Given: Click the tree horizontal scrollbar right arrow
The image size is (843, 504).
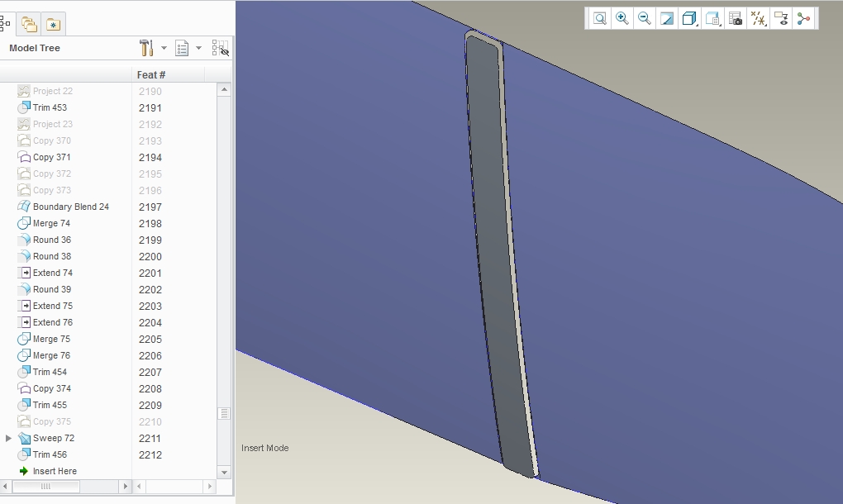Looking at the screenshot, I should pyautogui.click(x=125, y=487).
